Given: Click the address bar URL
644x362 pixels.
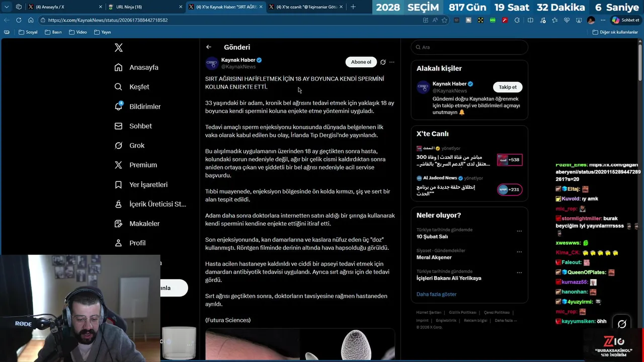Looking at the screenshot, I should (108, 20).
